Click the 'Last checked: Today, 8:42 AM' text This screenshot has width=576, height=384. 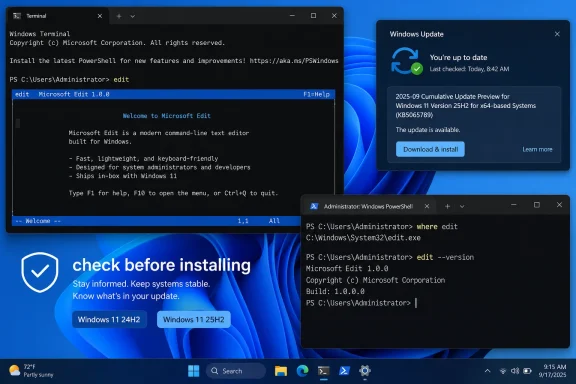click(469, 69)
